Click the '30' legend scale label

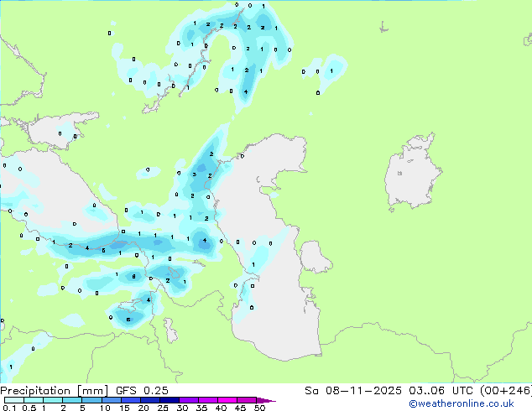pyautogui.click(x=182, y=408)
